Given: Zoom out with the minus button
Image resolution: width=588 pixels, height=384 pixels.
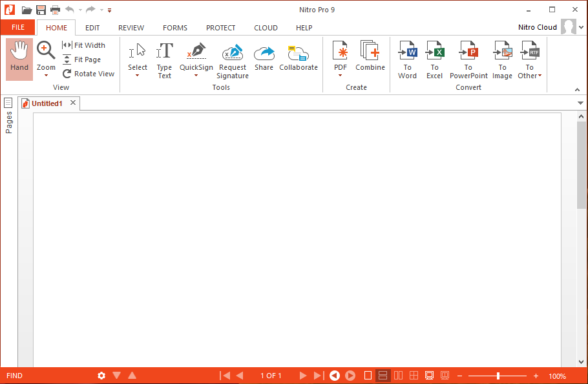Looking at the screenshot, I should (460, 376).
